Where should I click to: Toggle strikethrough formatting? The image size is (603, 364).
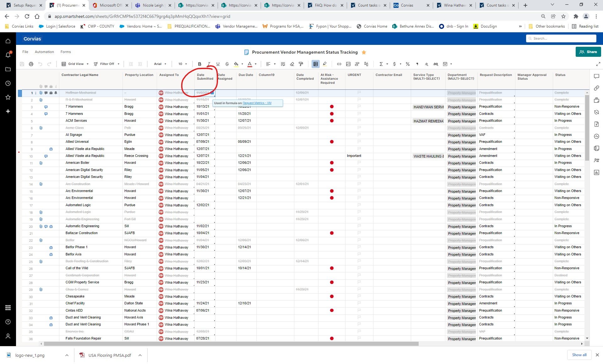(227, 64)
